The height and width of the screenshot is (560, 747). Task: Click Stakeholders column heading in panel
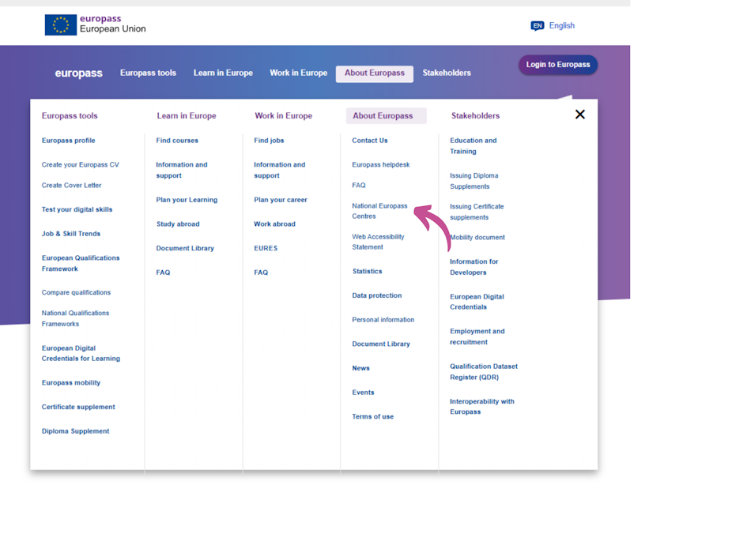click(x=475, y=116)
